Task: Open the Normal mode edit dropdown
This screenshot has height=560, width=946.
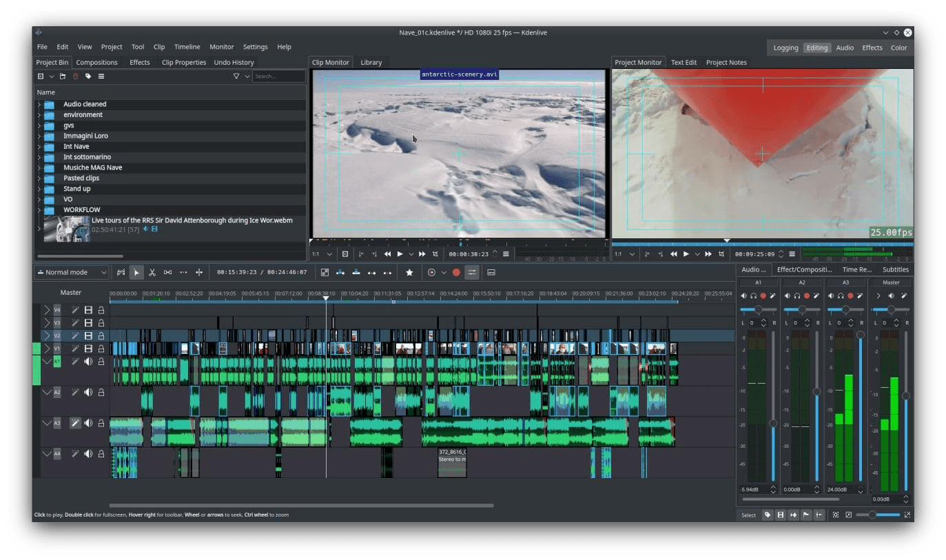Action: click(x=72, y=273)
